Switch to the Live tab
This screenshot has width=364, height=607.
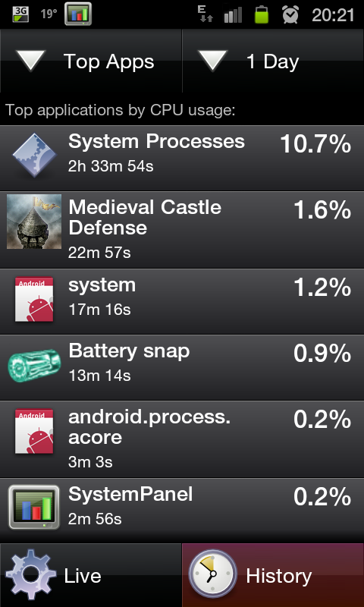click(91, 575)
